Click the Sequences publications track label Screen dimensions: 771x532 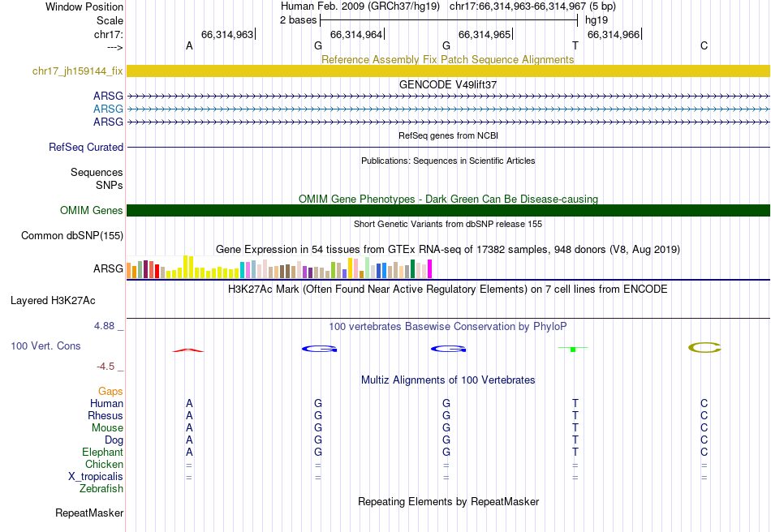click(97, 172)
